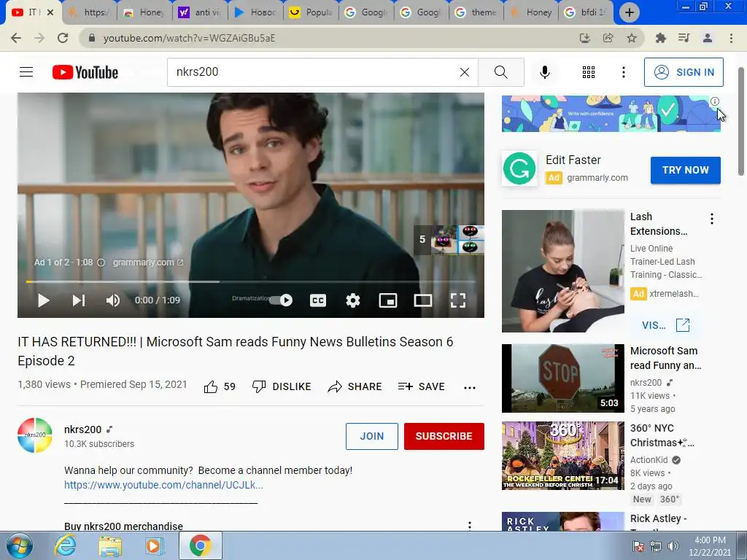
Task: Open Microsoft Sam STOP sign video thumbnail
Action: coord(562,378)
